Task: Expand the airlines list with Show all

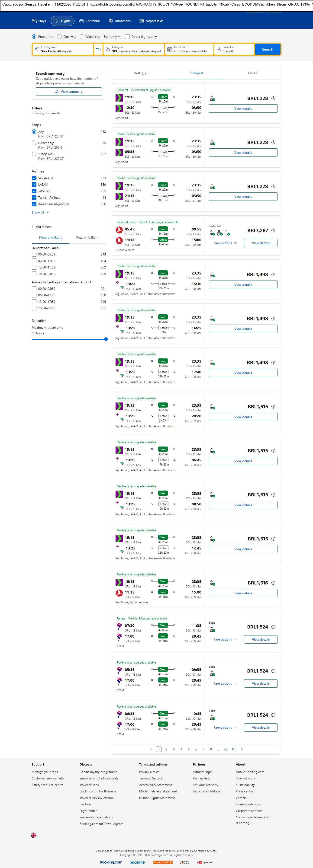Action: [x=40, y=213]
